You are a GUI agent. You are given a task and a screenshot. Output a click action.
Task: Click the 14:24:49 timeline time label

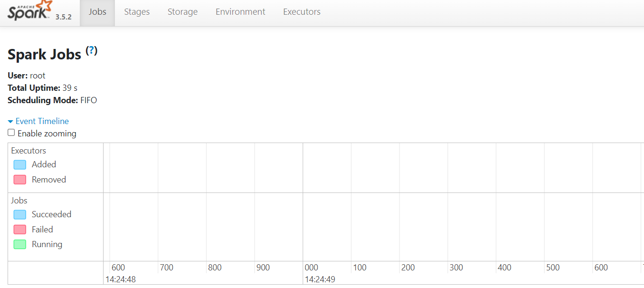click(320, 279)
